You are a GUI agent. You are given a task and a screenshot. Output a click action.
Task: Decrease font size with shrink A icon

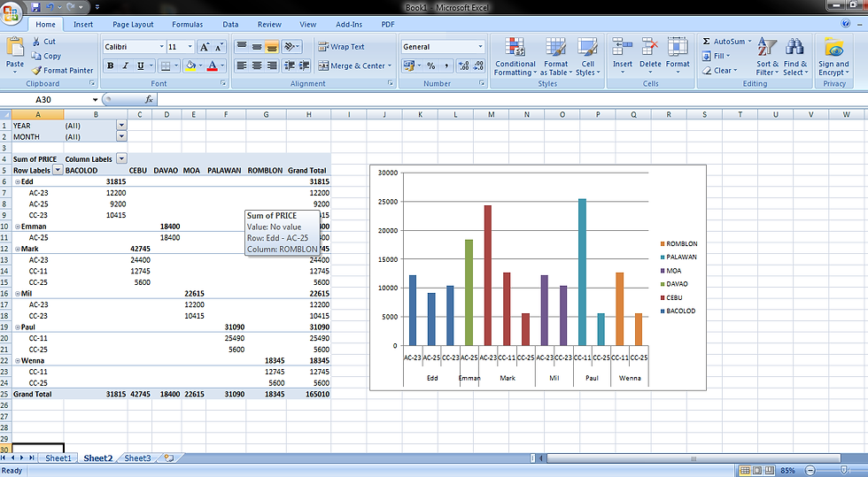[x=220, y=47]
